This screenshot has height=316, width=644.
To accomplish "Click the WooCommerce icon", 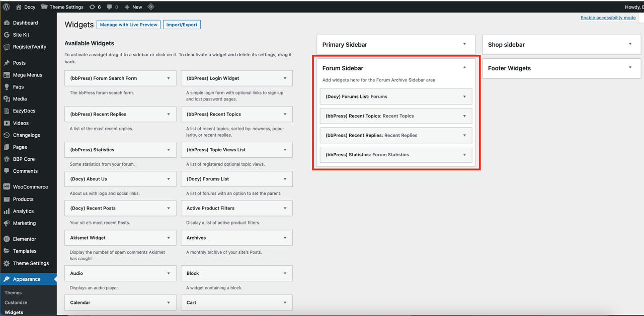I will [7, 186].
